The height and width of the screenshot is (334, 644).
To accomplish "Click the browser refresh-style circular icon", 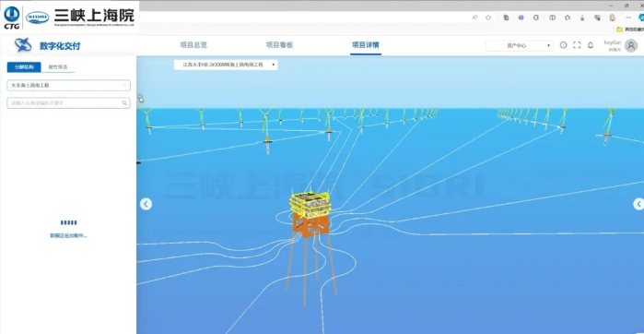I will pyautogui.click(x=536, y=18).
